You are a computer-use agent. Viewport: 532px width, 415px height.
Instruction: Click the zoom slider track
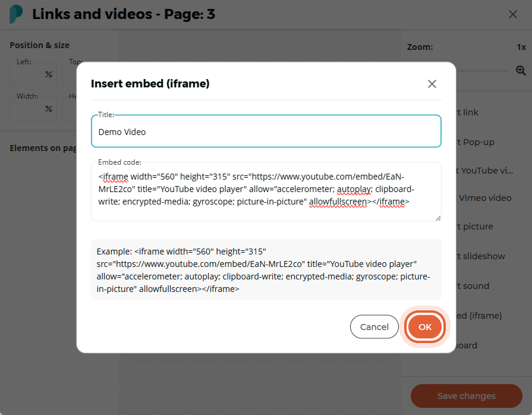click(482, 71)
